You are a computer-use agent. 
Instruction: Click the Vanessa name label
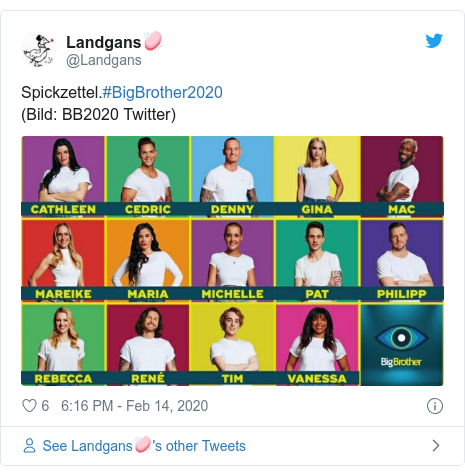pos(317,379)
